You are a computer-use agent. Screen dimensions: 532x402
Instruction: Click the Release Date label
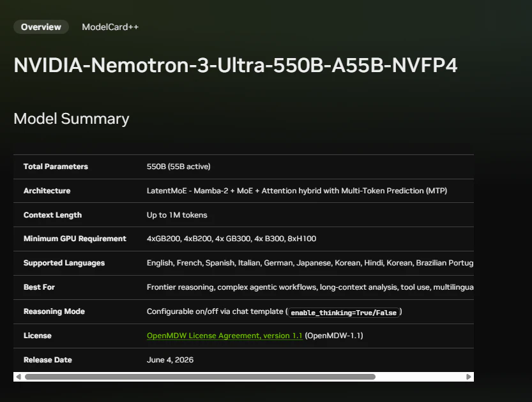47,360
